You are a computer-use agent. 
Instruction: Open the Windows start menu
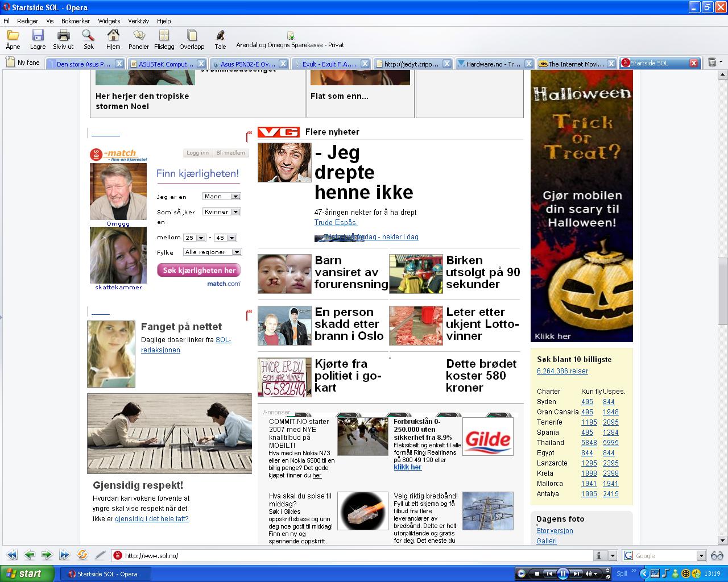click(x=27, y=573)
